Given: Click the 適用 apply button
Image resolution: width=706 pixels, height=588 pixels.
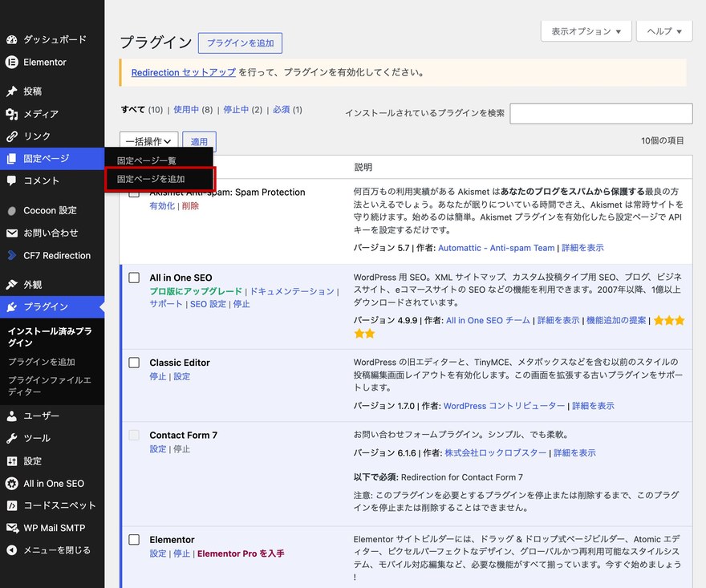Looking at the screenshot, I should pyautogui.click(x=199, y=141).
